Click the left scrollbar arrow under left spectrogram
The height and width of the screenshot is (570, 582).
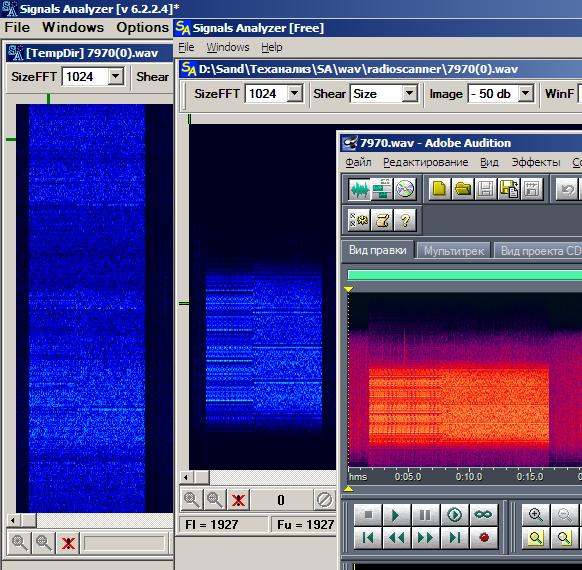coord(13,520)
